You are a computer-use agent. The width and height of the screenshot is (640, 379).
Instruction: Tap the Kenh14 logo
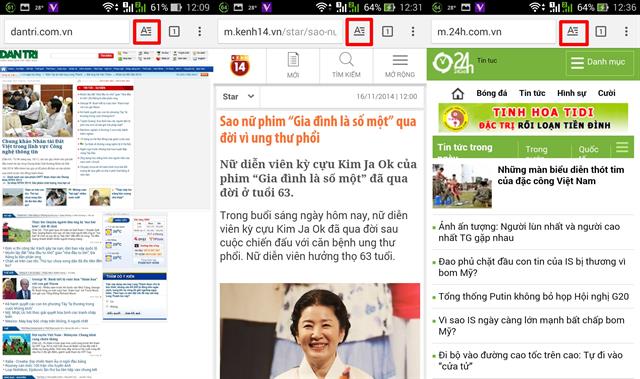point(240,65)
